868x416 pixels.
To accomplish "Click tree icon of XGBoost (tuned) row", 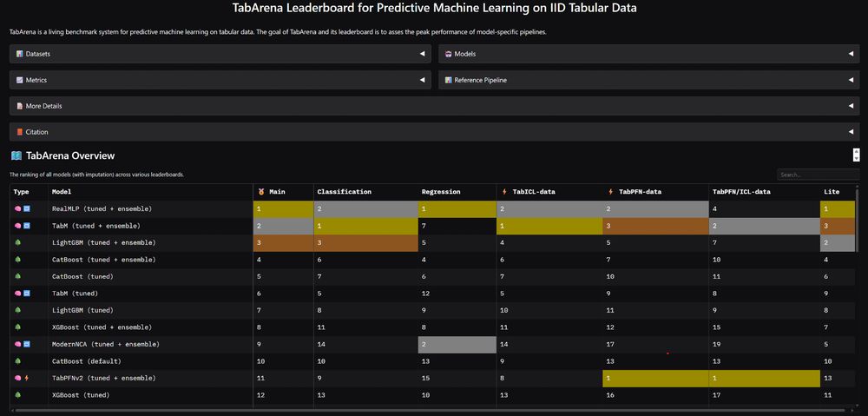I will click(17, 395).
